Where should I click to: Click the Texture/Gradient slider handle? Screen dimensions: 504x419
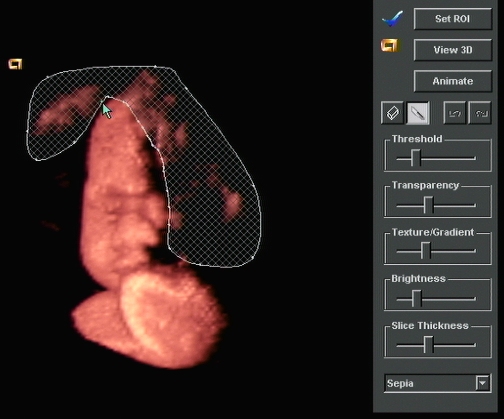tap(426, 251)
